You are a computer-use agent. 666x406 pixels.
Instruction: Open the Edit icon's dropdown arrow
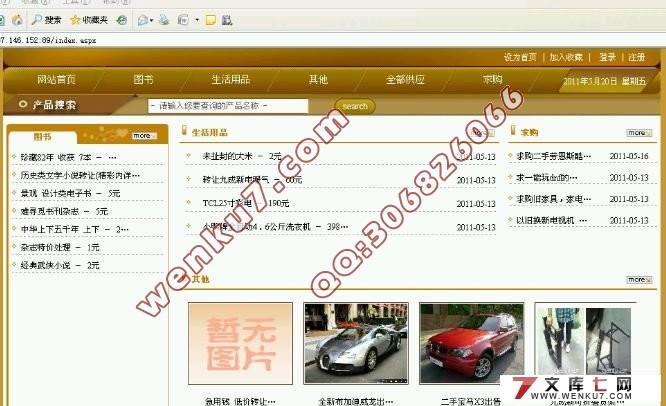[197, 19]
